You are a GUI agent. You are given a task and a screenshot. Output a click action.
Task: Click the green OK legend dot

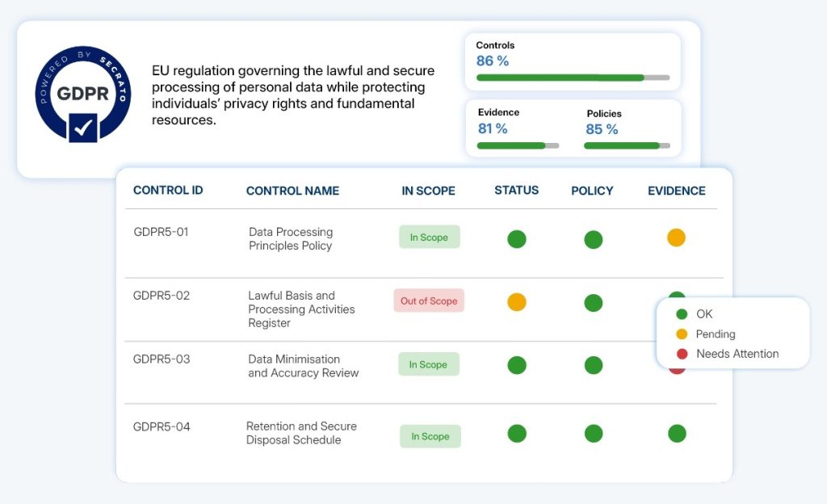(682, 314)
